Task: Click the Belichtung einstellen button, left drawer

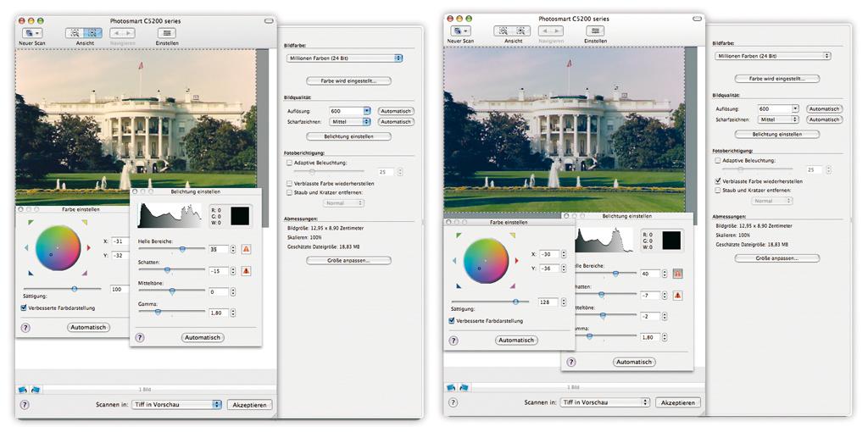Action: pyautogui.click(x=348, y=136)
